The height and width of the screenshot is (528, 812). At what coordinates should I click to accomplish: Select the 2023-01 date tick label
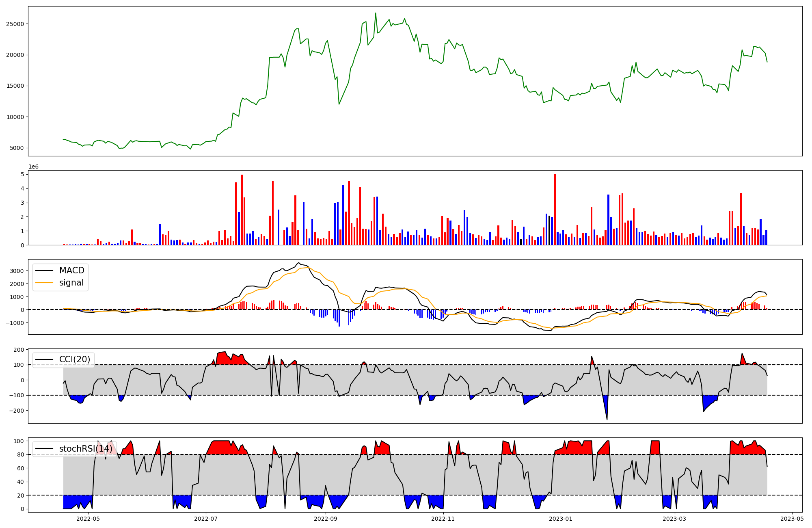coord(561,519)
